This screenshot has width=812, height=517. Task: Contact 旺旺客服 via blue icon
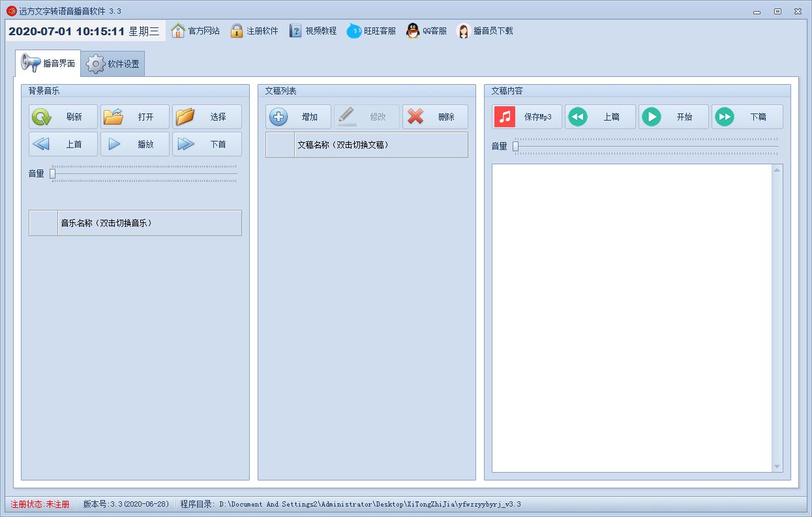tap(353, 31)
